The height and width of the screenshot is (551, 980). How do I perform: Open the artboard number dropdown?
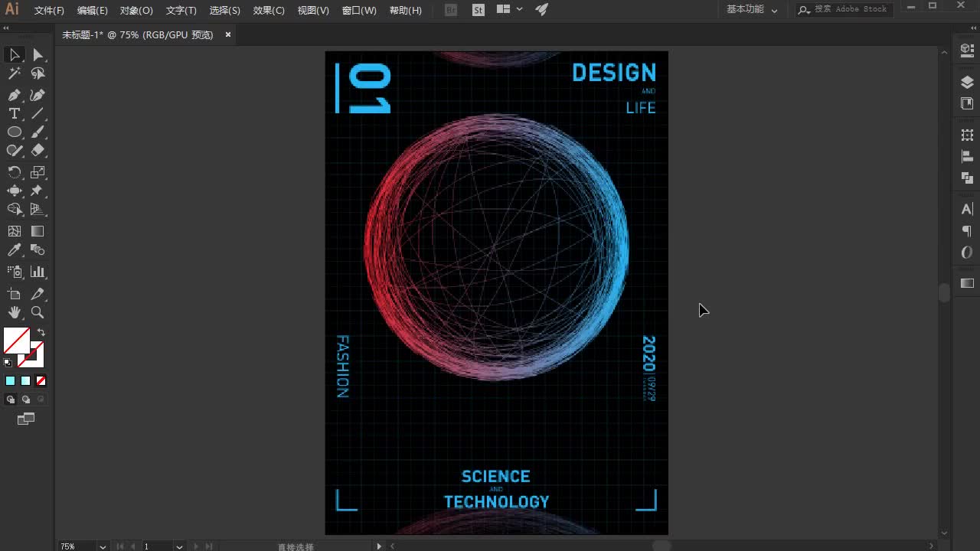(x=179, y=546)
